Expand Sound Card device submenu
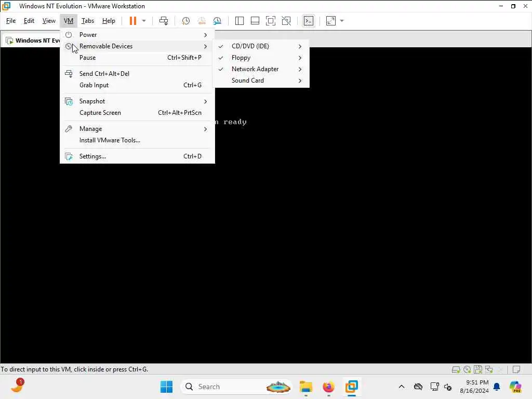 pyautogui.click(x=261, y=81)
